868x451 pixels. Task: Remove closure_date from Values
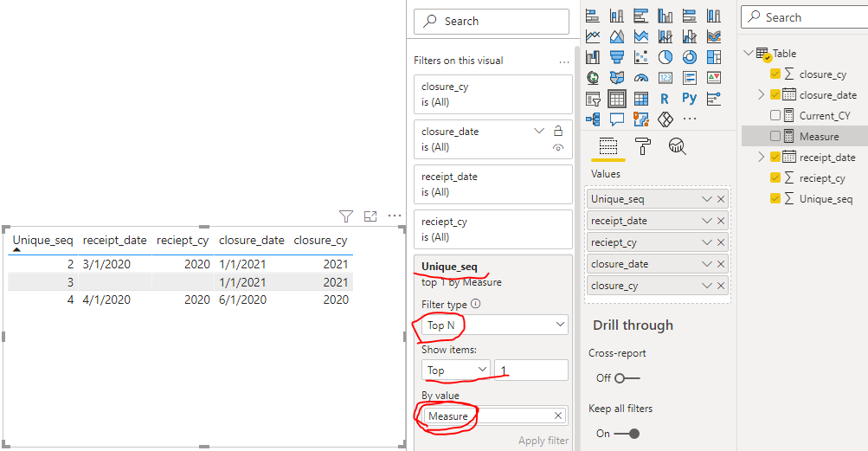(x=721, y=264)
